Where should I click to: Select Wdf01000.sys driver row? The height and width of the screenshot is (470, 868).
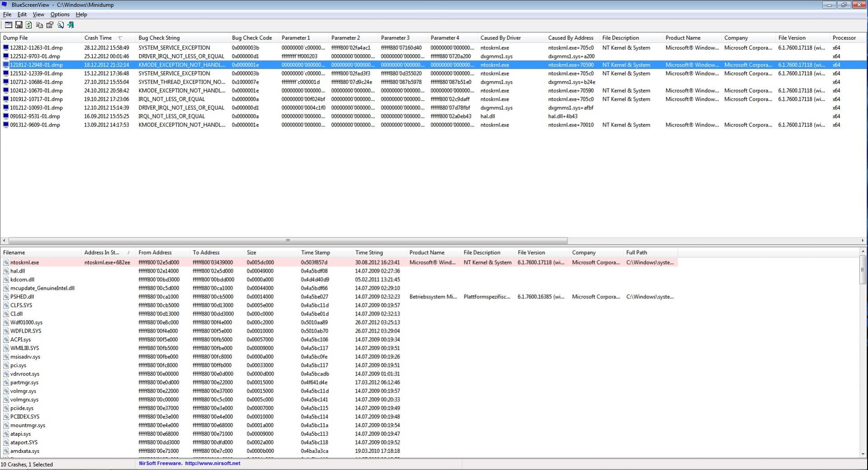pos(339,322)
